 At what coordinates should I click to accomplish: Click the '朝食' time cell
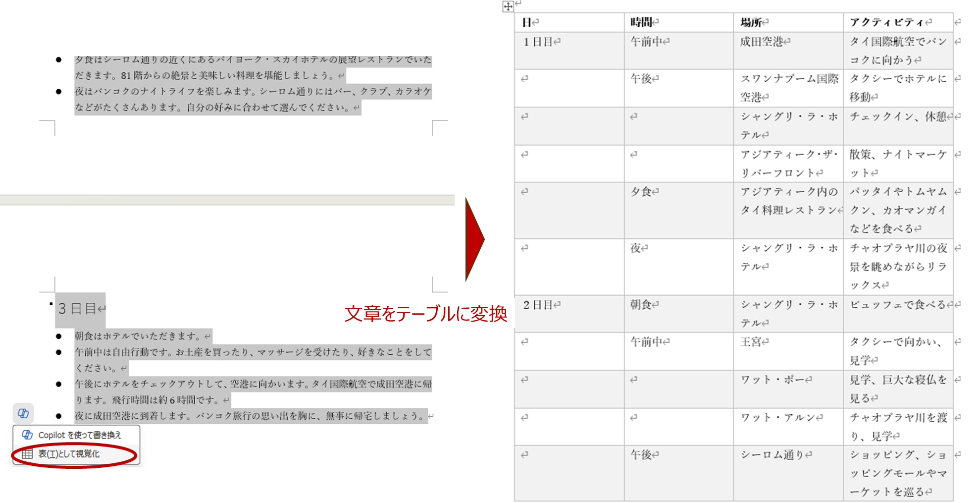pos(679,314)
